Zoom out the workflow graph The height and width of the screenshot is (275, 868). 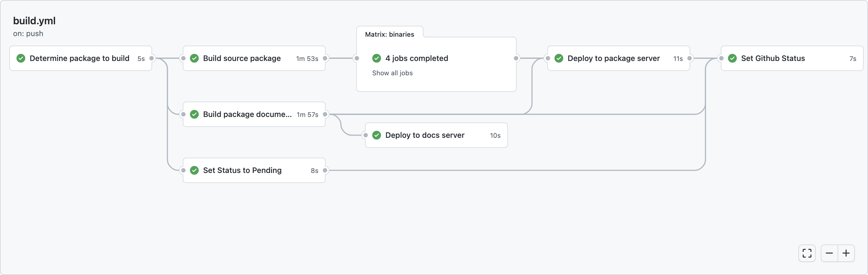(829, 253)
